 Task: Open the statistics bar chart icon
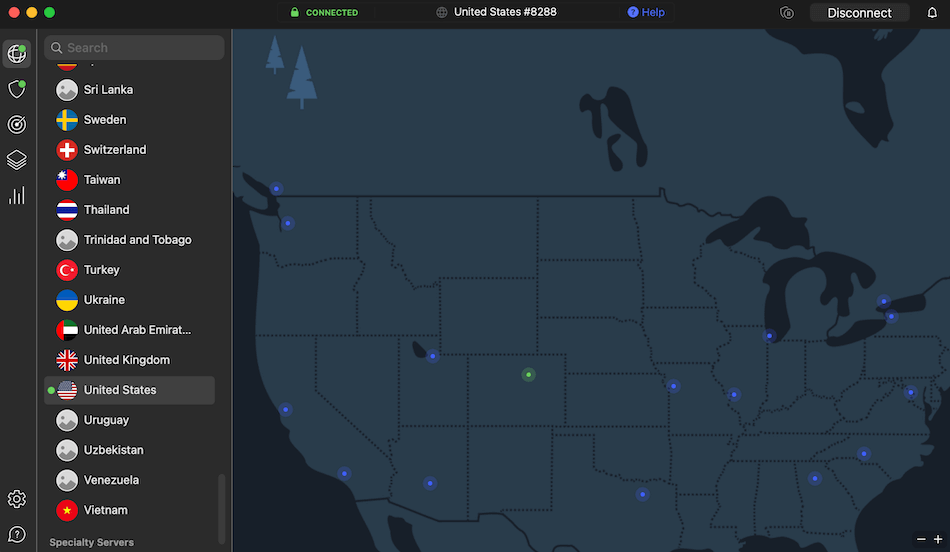coord(16,195)
